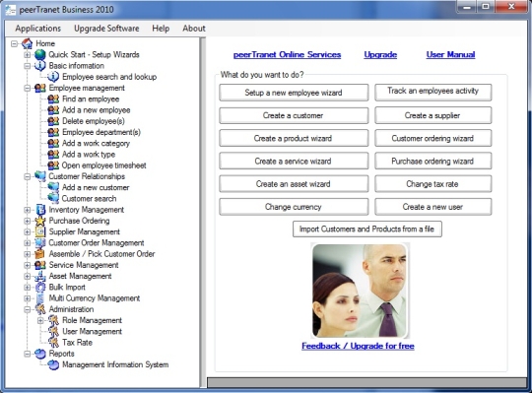
Task: Click the Purchase Ordering star icon
Action: click(x=40, y=221)
